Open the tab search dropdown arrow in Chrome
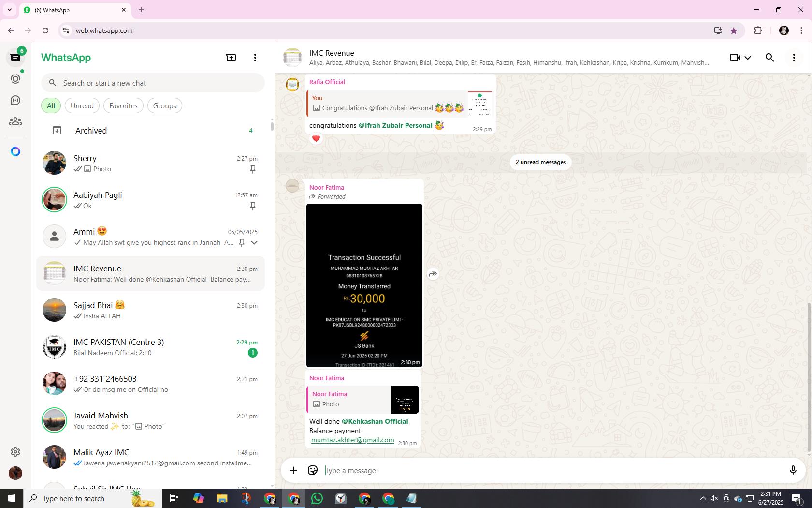Image resolution: width=812 pixels, height=508 pixels. (10, 10)
